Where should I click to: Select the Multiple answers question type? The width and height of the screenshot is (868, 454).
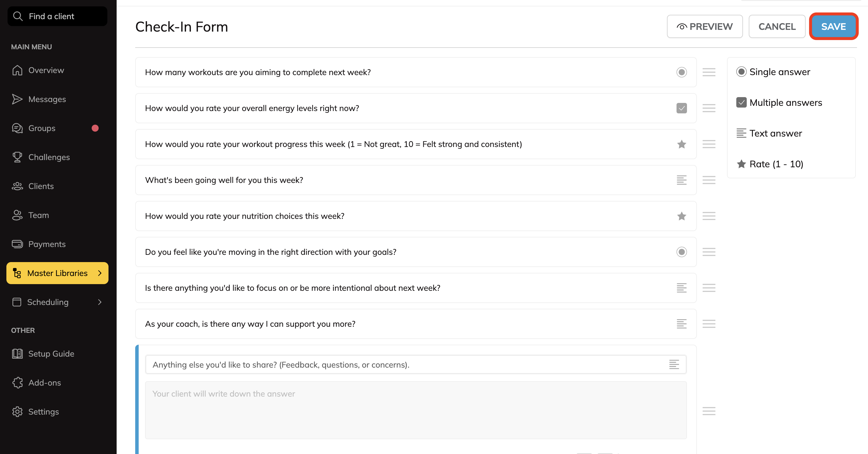coord(779,102)
